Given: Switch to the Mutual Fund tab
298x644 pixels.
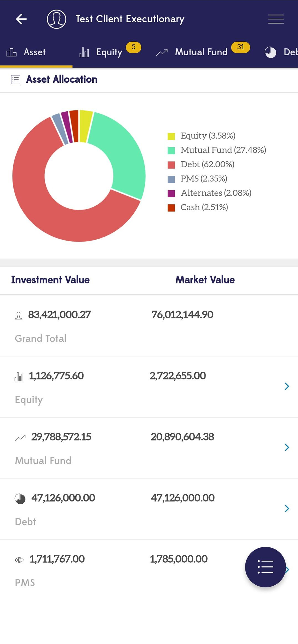Looking at the screenshot, I should 201,52.
